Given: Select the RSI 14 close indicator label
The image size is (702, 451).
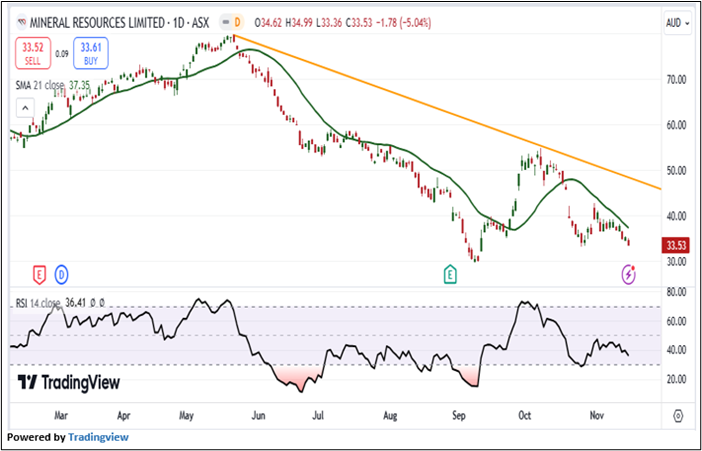Looking at the screenshot, I should pos(37,303).
